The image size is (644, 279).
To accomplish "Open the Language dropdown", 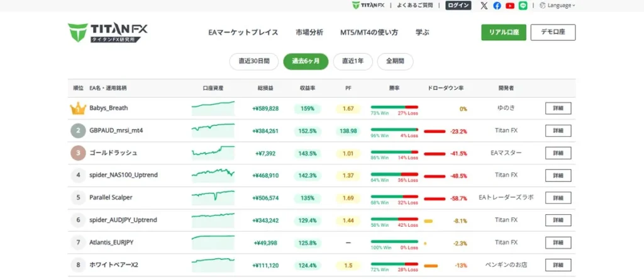I will coord(557,5).
